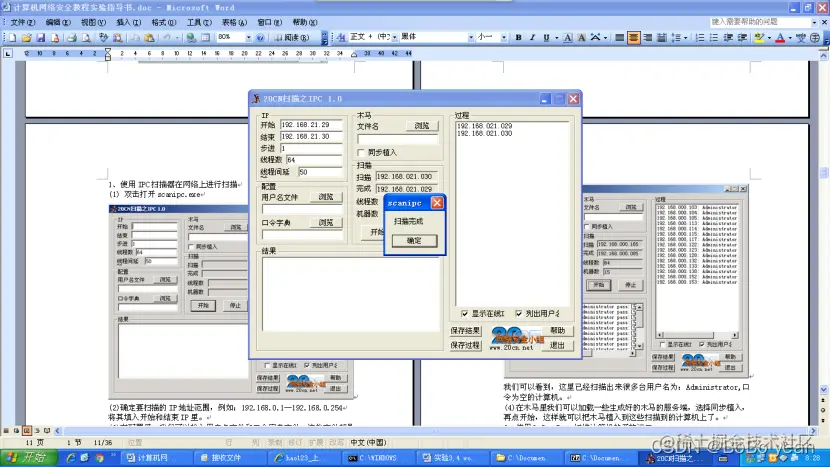Apply character shading with the shaded A icon
The width and height of the screenshot is (830, 467).
581,37
